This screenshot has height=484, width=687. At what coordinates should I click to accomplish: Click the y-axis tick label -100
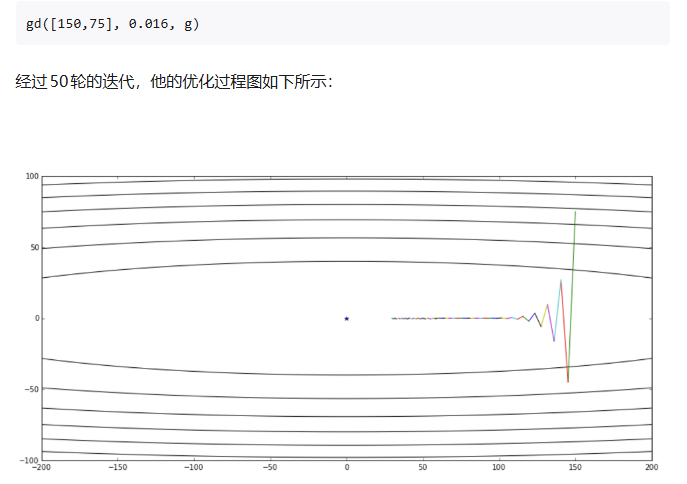(x=30, y=459)
